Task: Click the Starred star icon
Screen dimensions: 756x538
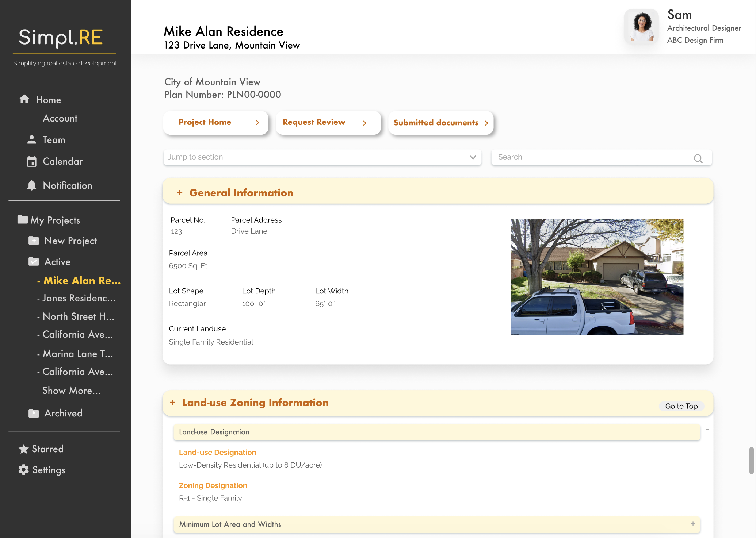Action: tap(24, 449)
